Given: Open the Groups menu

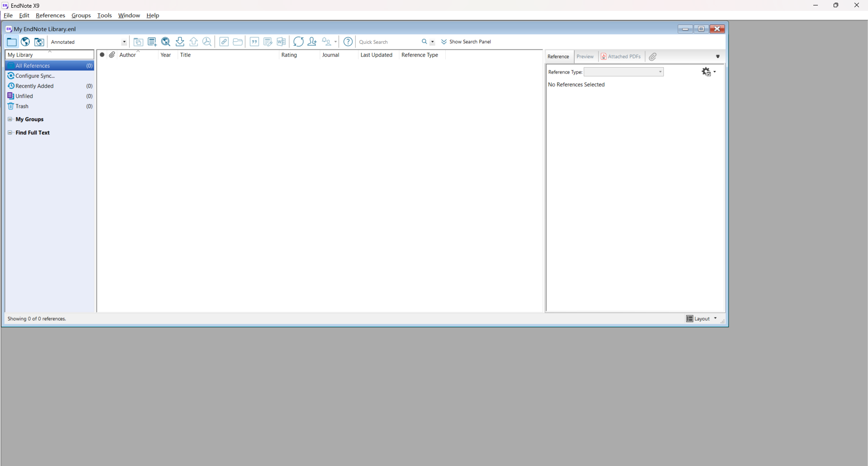Looking at the screenshot, I should point(81,15).
